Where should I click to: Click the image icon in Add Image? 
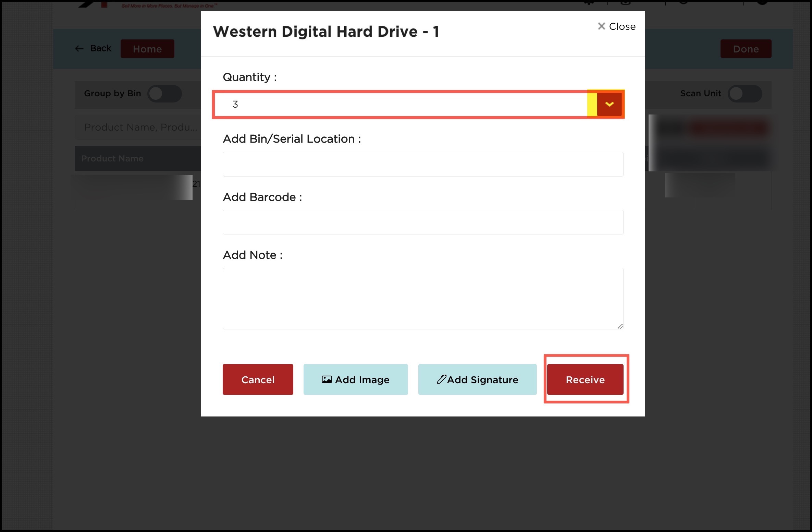[x=327, y=379]
